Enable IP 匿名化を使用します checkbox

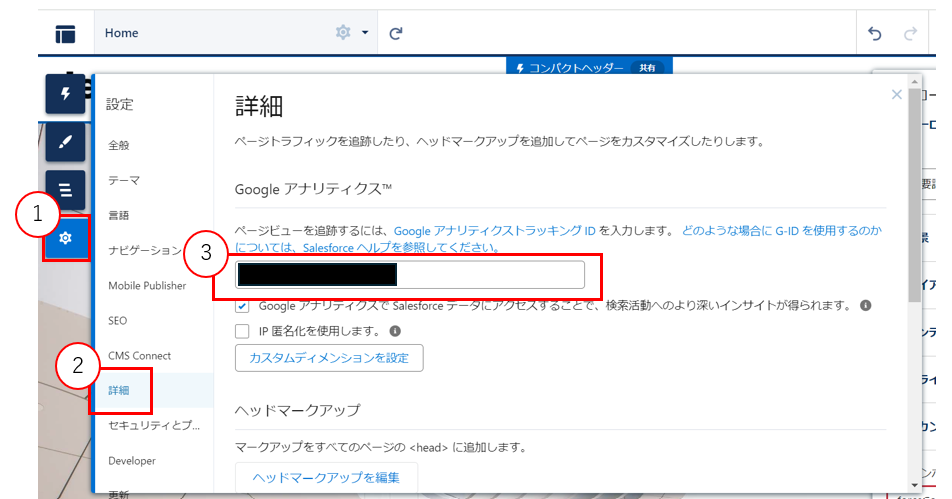click(242, 331)
